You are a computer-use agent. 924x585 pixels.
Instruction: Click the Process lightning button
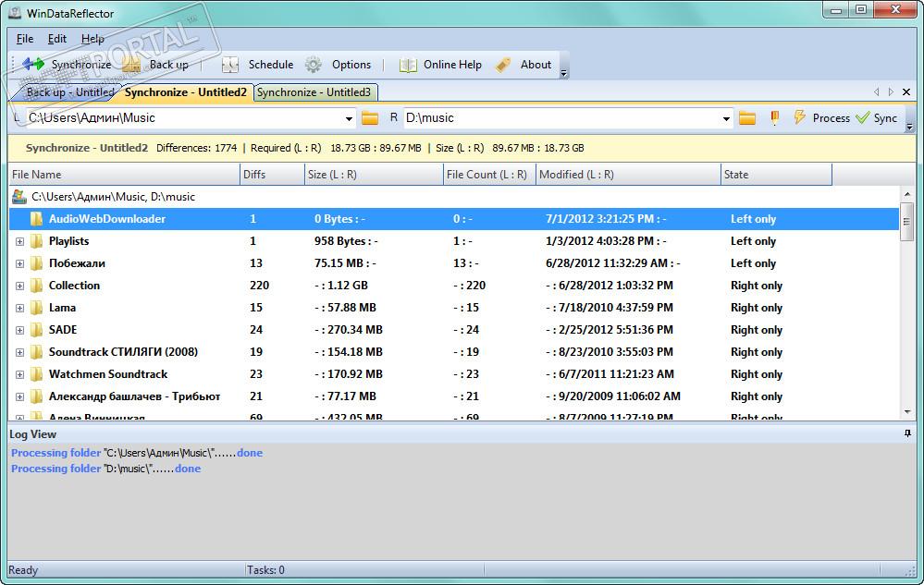point(799,118)
